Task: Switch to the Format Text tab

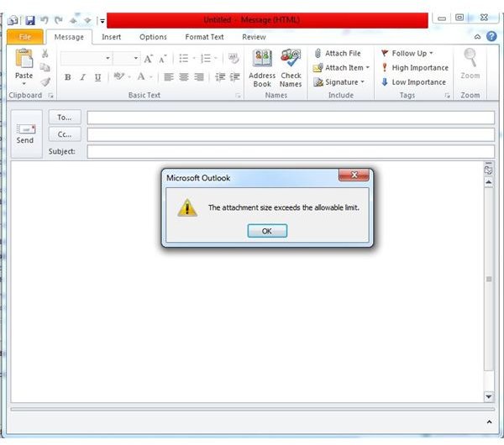Action: pos(204,37)
